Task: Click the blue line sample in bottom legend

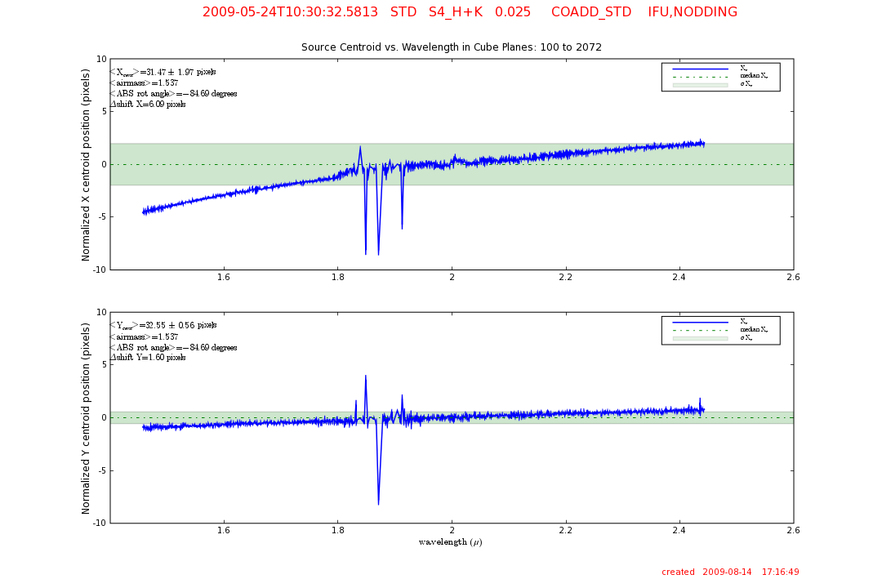Action: point(700,322)
